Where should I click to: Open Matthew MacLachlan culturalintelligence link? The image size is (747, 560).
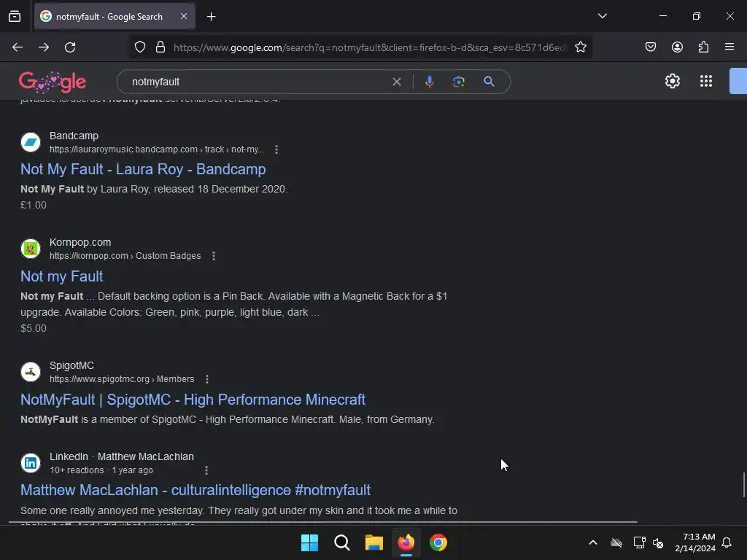click(196, 490)
